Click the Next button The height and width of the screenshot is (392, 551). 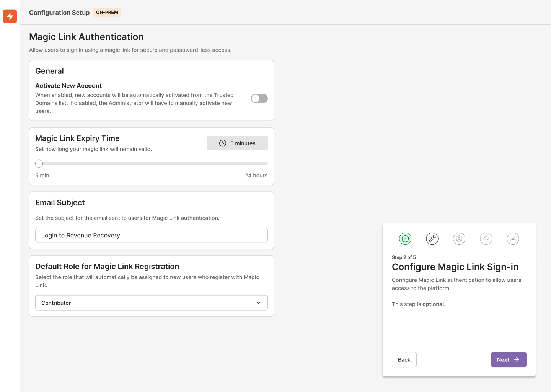click(x=509, y=359)
